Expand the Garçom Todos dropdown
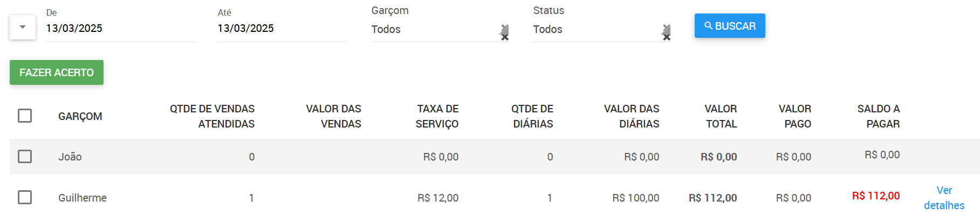The image size is (980, 221). (x=434, y=29)
